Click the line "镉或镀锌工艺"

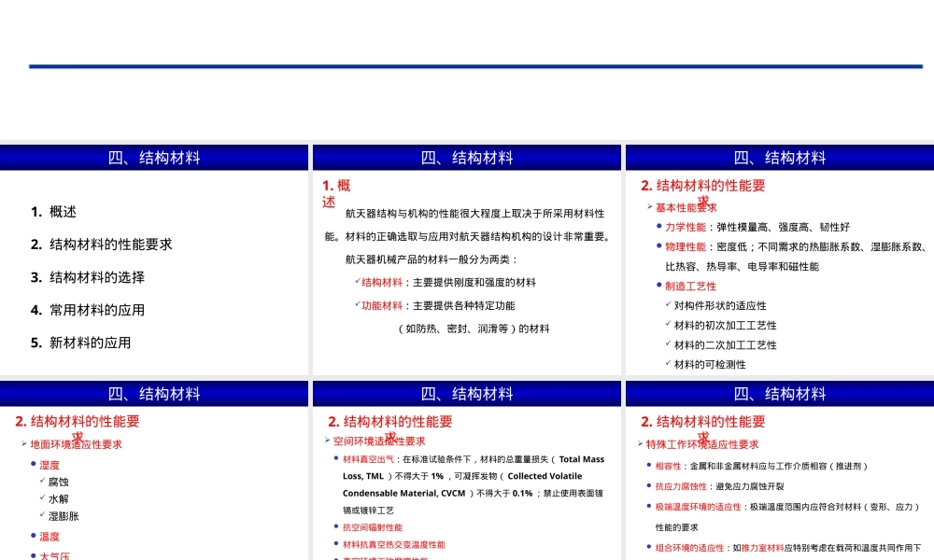(x=368, y=511)
